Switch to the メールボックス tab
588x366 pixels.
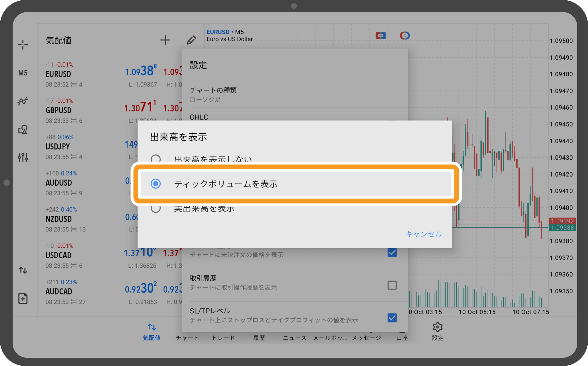pyautogui.click(x=330, y=338)
